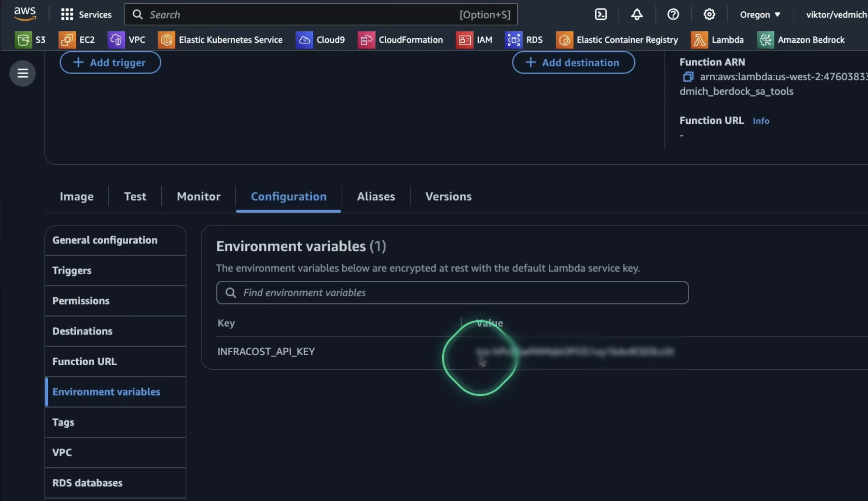Open the CloudShell terminal icon
The height and width of the screenshot is (501, 868).
[601, 14]
